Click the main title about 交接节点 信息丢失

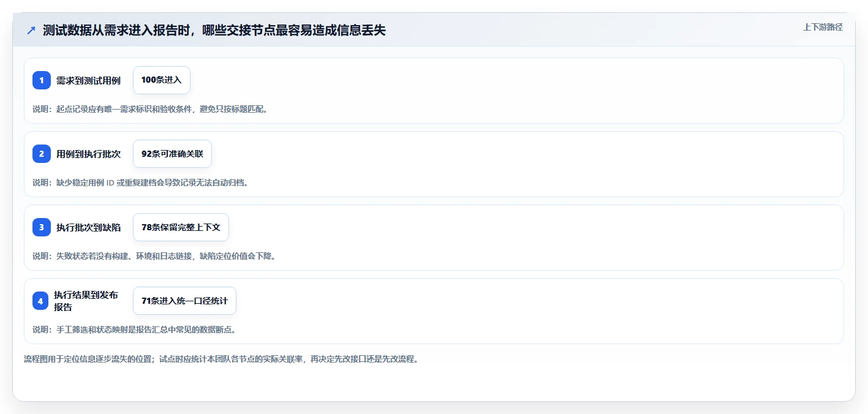(214, 31)
